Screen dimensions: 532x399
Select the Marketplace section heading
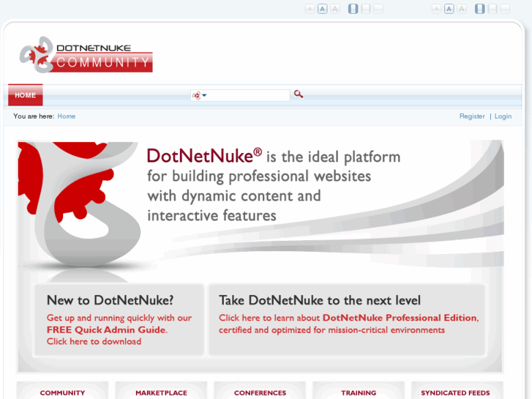pos(161,393)
